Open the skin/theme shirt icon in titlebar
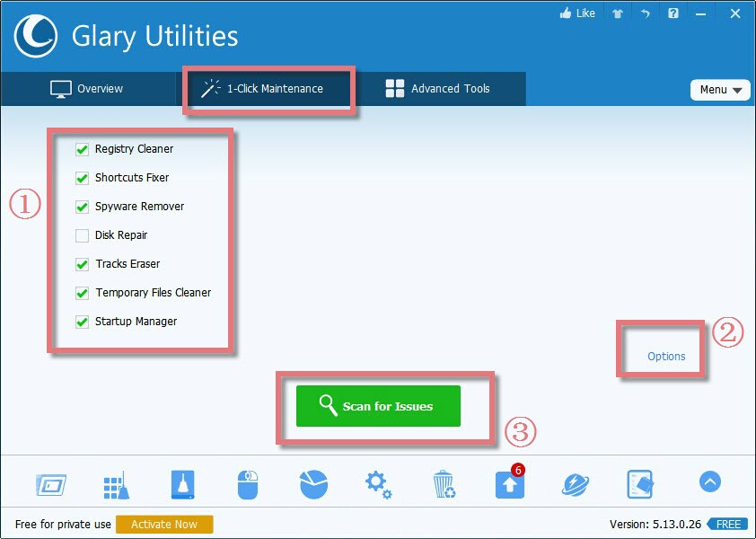 click(618, 13)
